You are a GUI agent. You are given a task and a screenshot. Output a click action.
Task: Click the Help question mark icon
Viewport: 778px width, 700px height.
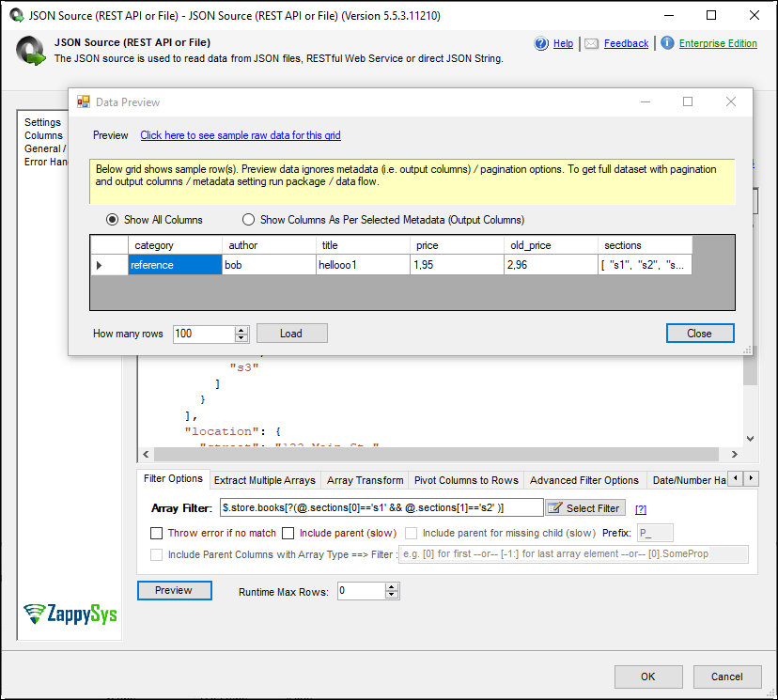pos(541,43)
